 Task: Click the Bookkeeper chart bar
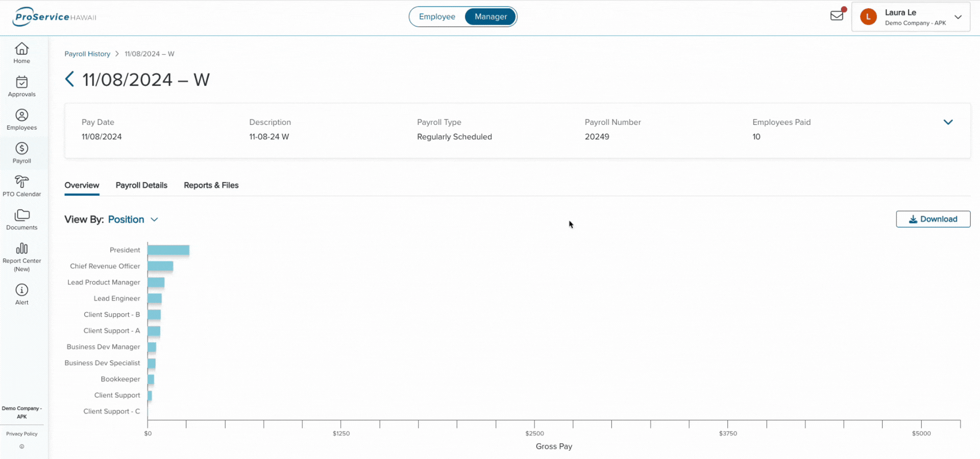click(x=151, y=379)
